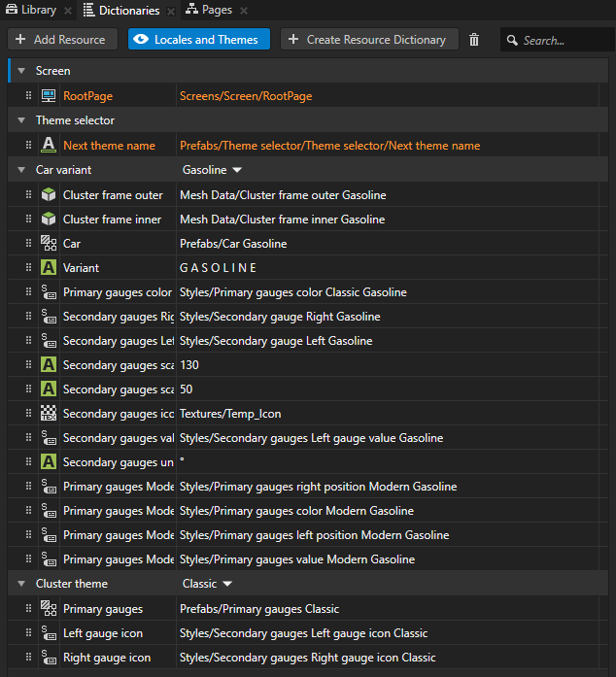The width and height of the screenshot is (616, 677).
Task: Switch to the Pages tab
Action: click(210, 10)
